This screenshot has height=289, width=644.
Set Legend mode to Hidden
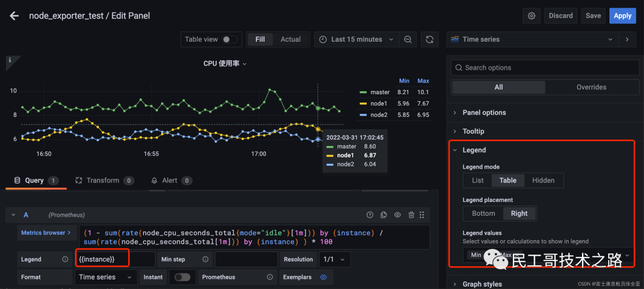click(x=543, y=180)
